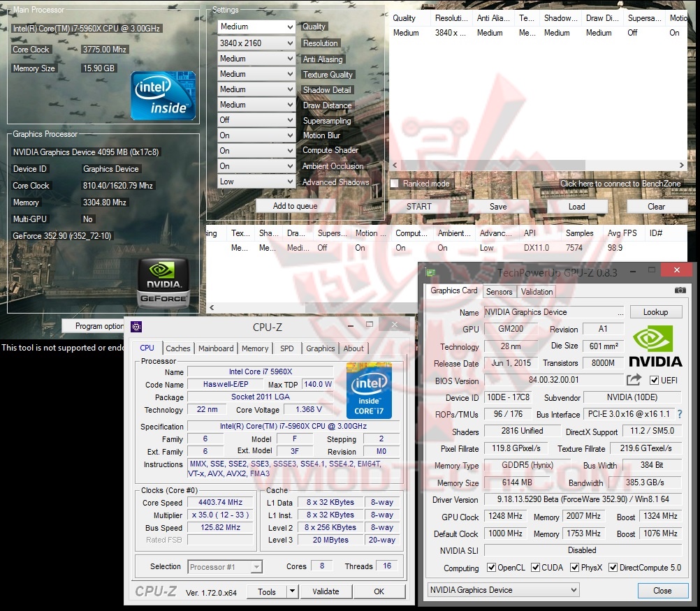
Task: Click the Bus Interface question mark icon
Action: [x=680, y=414]
